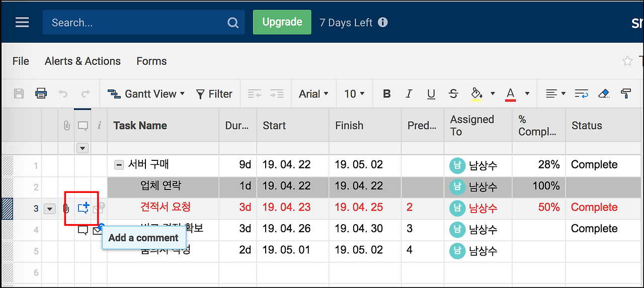The height and width of the screenshot is (288, 644).
Task: Click the Print icon in toolbar
Action: tap(41, 93)
